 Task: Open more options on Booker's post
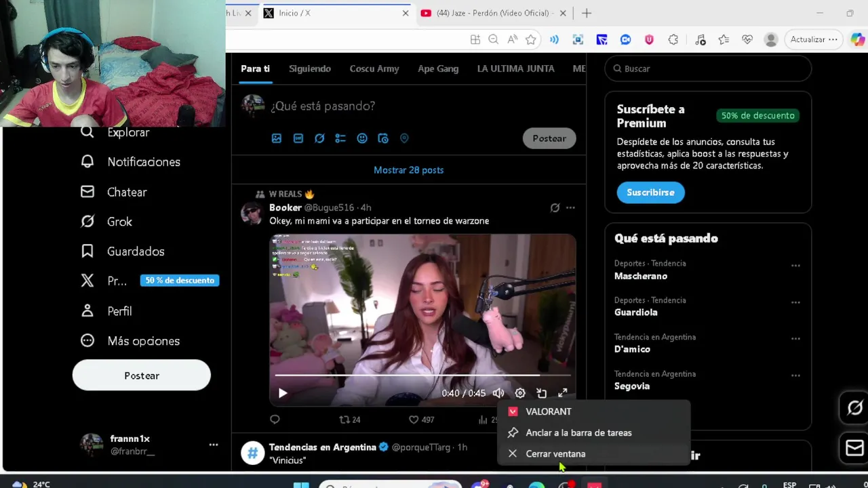click(570, 208)
